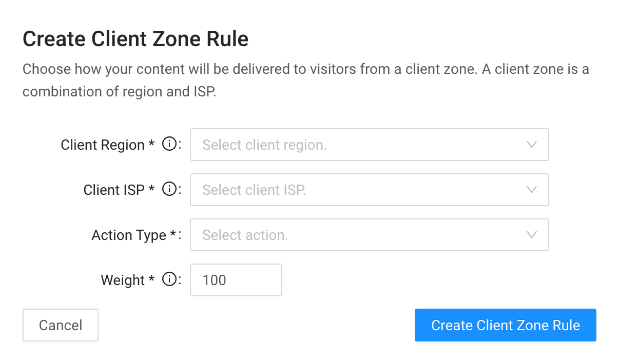The image size is (619, 364).
Task: Show the Weight info tooltip icon
Action: click(169, 280)
